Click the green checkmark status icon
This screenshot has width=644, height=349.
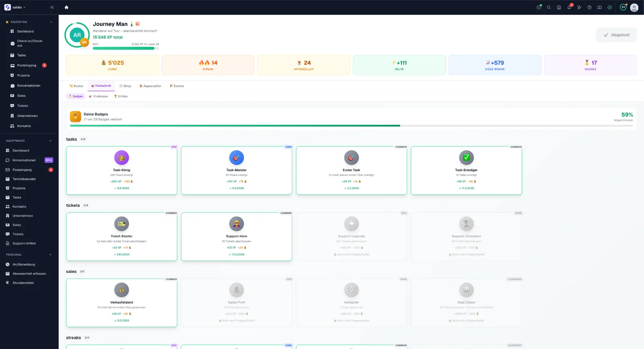(609, 7)
